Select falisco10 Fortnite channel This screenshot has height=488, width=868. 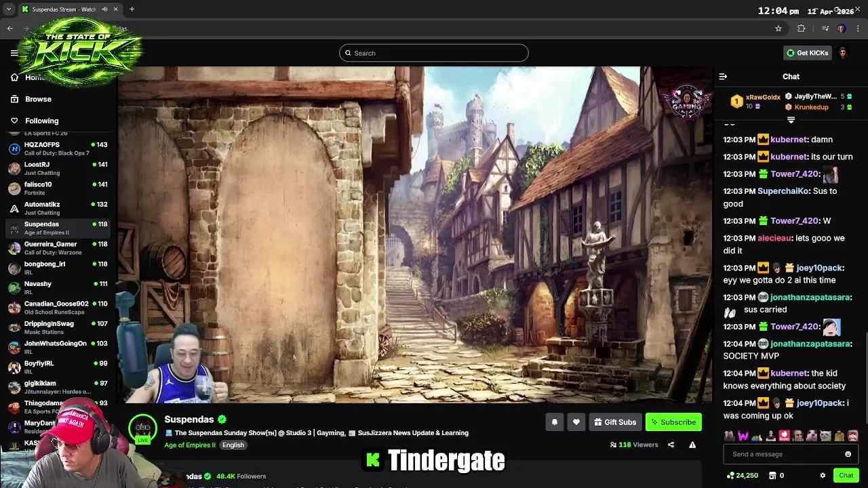click(x=58, y=188)
